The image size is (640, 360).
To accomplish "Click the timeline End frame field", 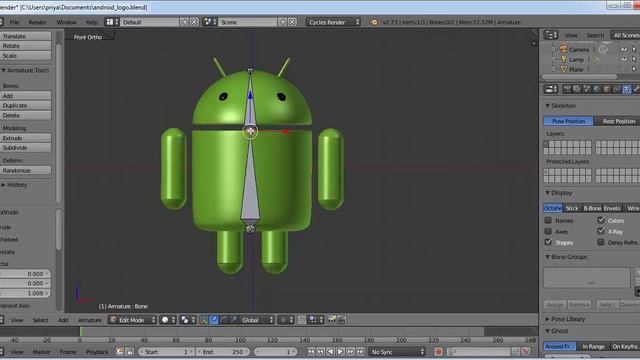I will click(x=222, y=351).
